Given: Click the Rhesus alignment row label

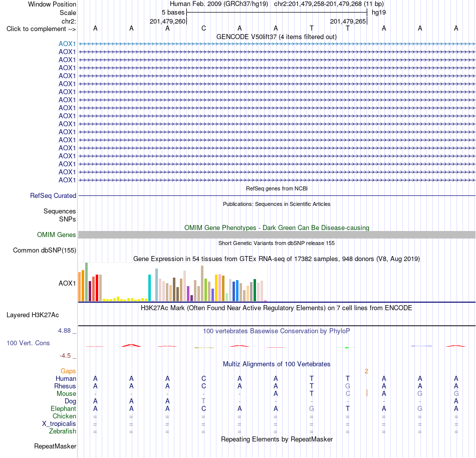Looking at the screenshot, I should [x=65, y=386].
